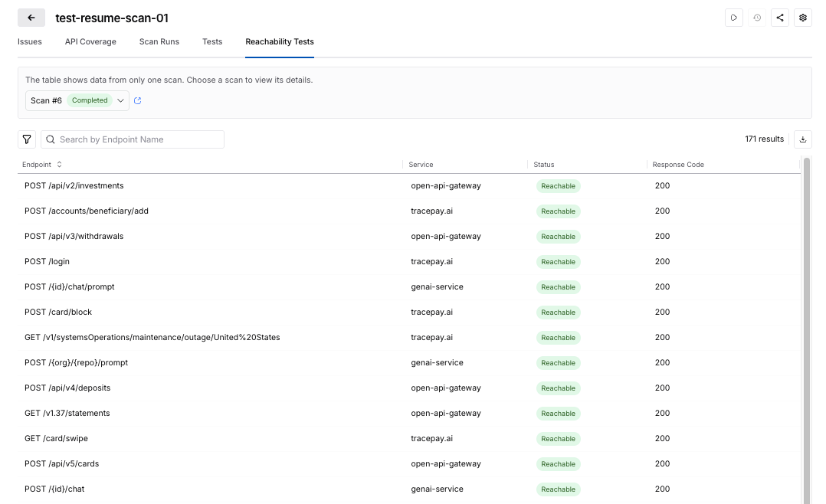The image size is (826, 504).
Task: Go back using the arrow button
Action: 31,18
